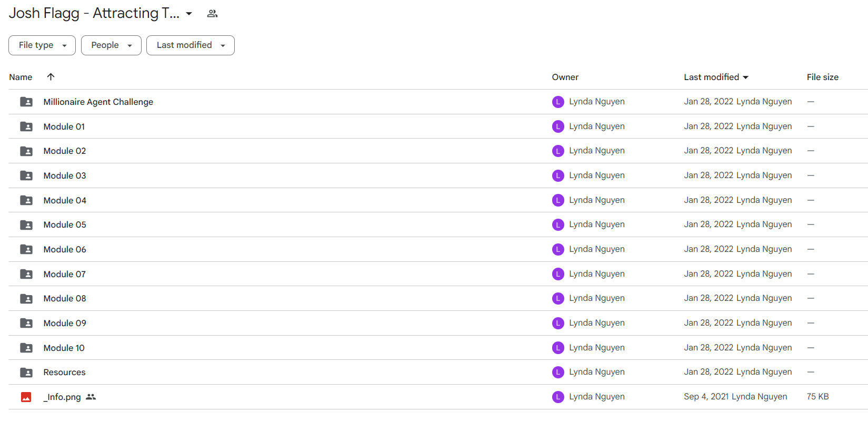Select the Module 06 name
Image resolution: width=868 pixels, height=440 pixels.
point(65,249)
